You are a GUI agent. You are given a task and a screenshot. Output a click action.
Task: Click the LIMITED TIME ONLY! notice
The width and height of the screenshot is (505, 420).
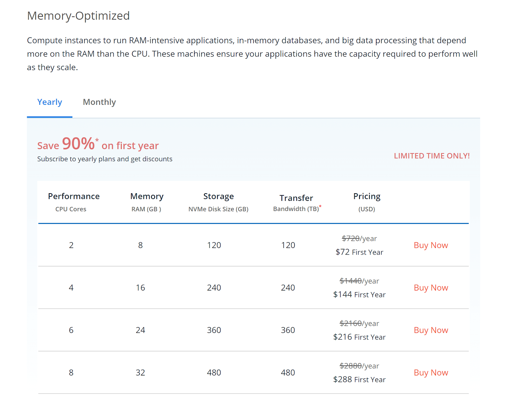[432, 156]
